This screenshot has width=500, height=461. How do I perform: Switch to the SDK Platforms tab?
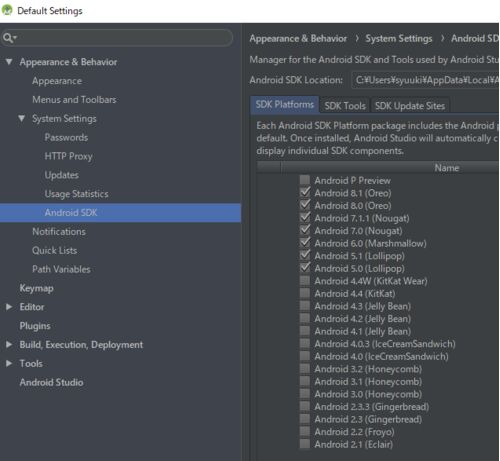285,105
